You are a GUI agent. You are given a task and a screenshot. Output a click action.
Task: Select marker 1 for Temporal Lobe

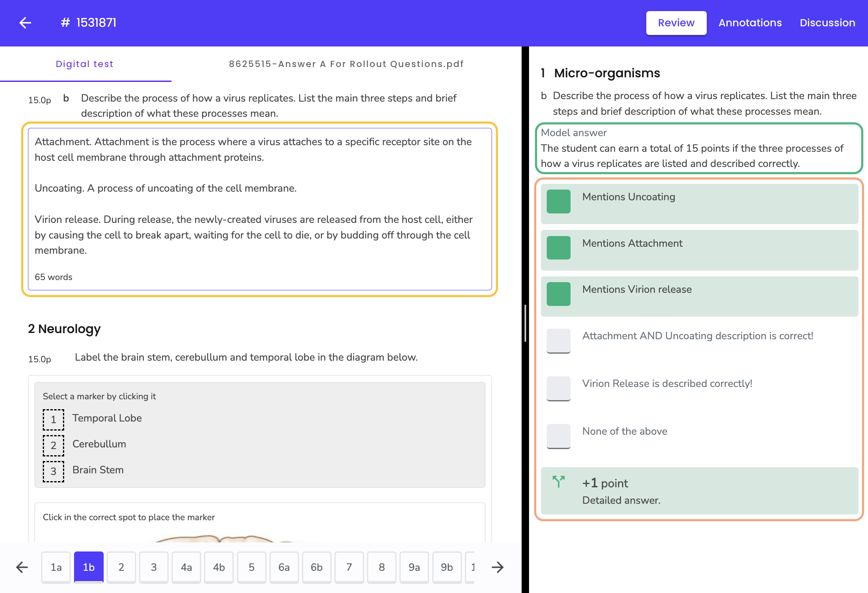(53, 419)
